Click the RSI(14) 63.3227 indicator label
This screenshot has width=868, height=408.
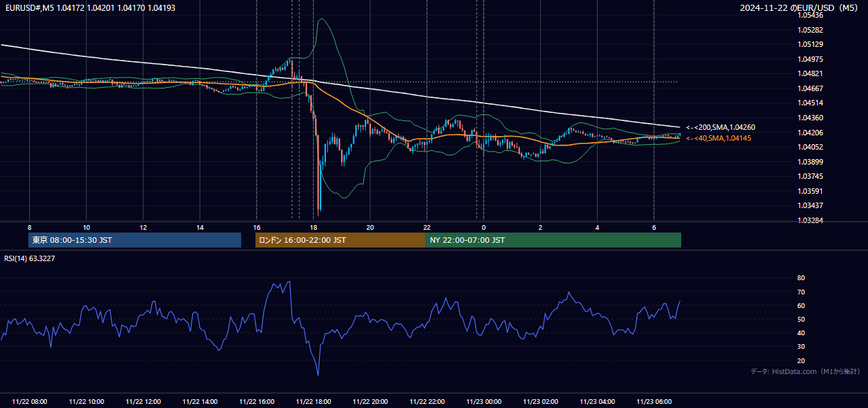click(x=30, y=258)
